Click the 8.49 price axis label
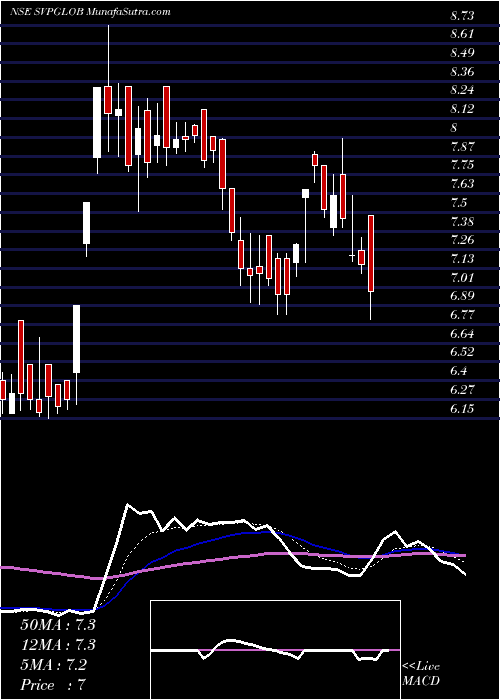 point(462,53)
